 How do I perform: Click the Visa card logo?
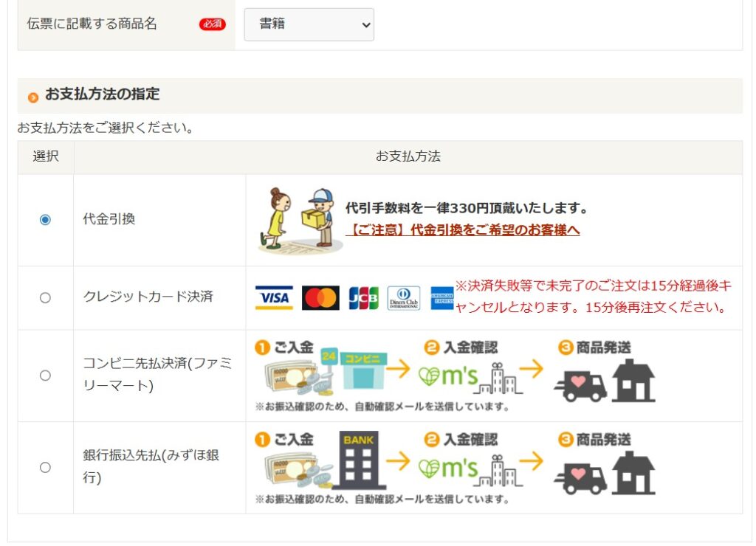pos(274,298)
